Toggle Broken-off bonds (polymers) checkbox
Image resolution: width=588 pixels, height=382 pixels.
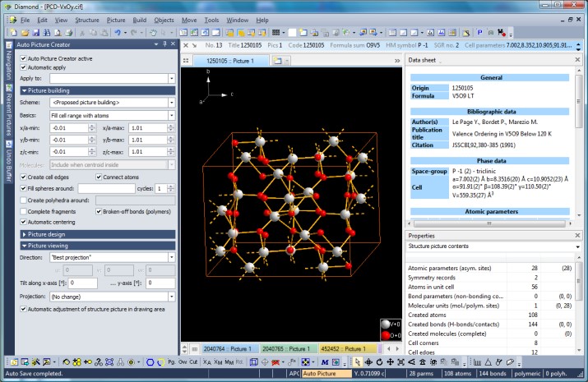99,210
